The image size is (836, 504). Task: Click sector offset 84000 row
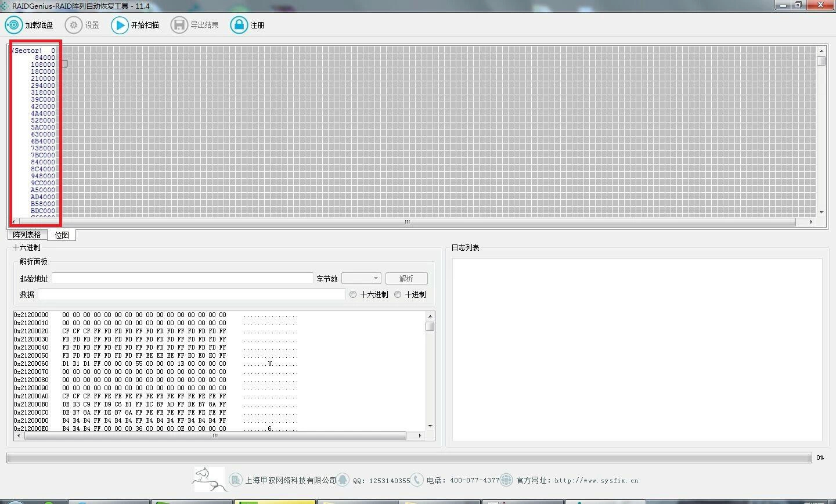(45, 57)
